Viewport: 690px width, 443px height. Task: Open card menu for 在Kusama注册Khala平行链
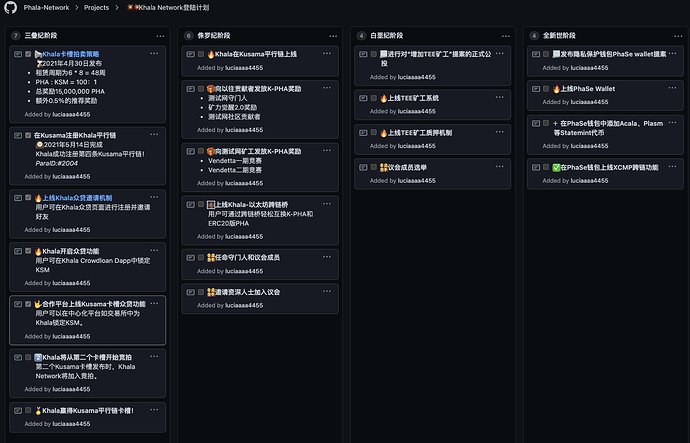tap(154, 134)
